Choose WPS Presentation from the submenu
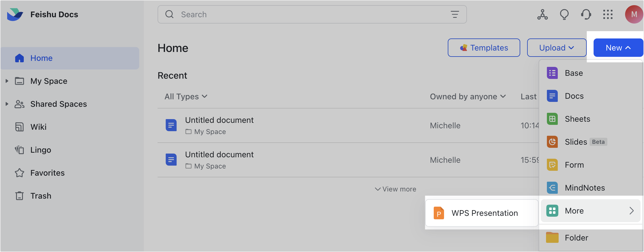 click(x=482, y=213)
